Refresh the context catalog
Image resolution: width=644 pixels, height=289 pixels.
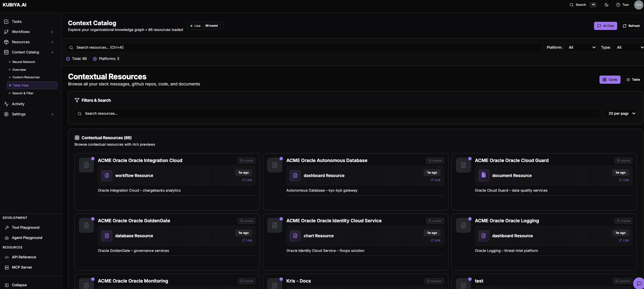[x=631, y=26]
